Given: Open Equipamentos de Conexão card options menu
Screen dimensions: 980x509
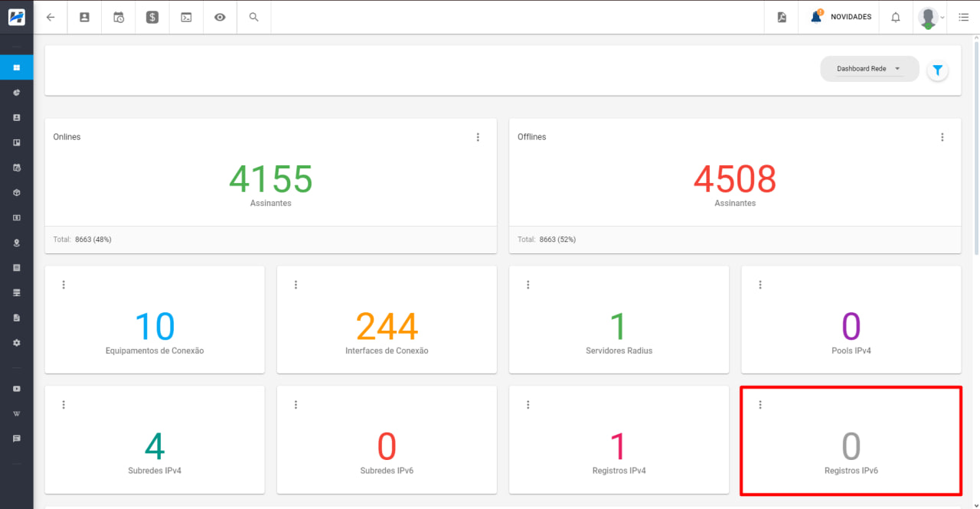Looking at the screenshot, I should point(64,285).
